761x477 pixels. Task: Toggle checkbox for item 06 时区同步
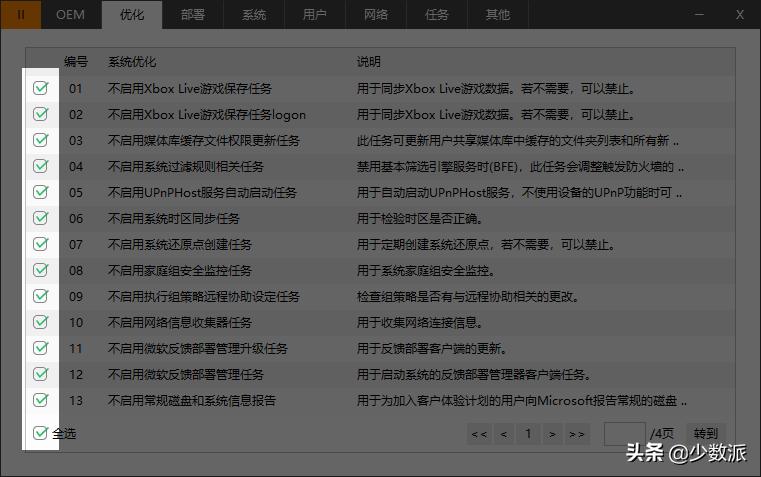[40, 218]
